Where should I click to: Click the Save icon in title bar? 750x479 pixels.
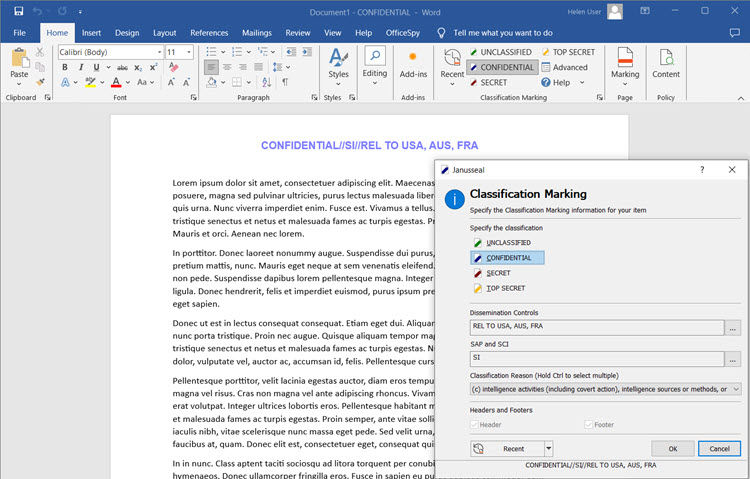click(19, 11)
